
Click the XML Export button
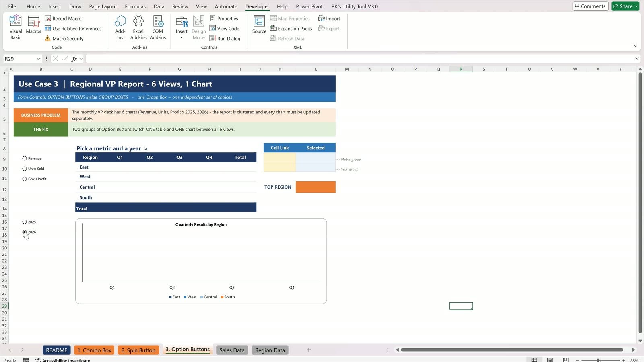(329, 29)
